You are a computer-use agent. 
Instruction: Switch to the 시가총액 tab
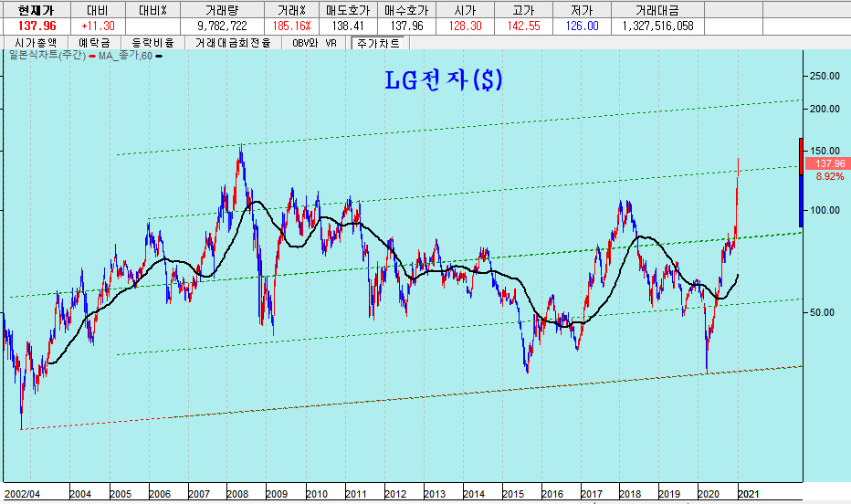(36, 43)
